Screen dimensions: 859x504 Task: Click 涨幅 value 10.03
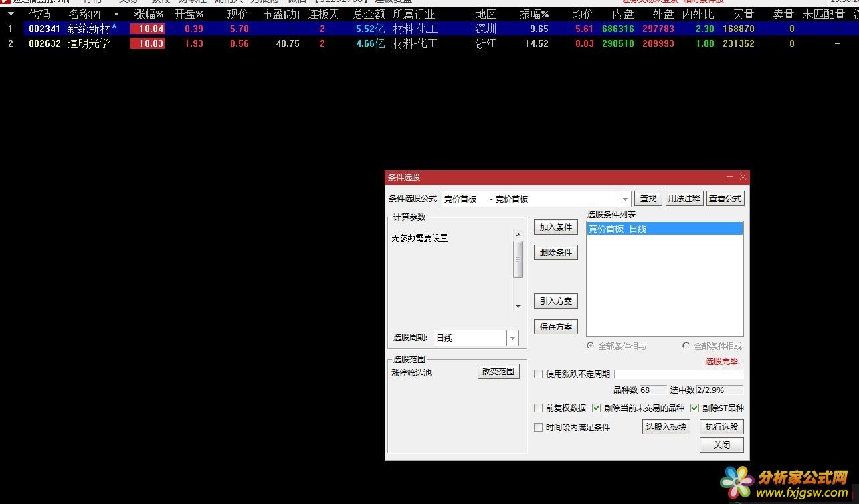pos(147,43)
